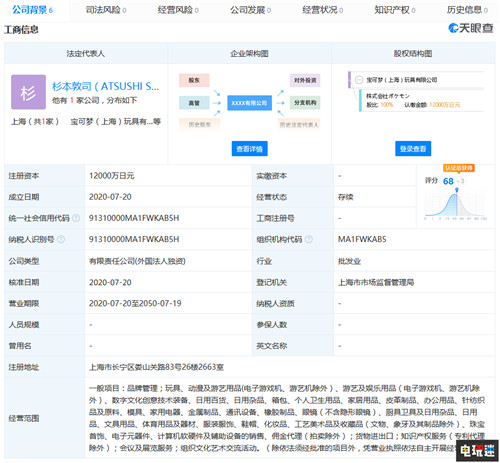Viewport: 500px width, 463px height.
Task: Click shareholder 株式会社ポケモン entry
Action: click(388, 96)
